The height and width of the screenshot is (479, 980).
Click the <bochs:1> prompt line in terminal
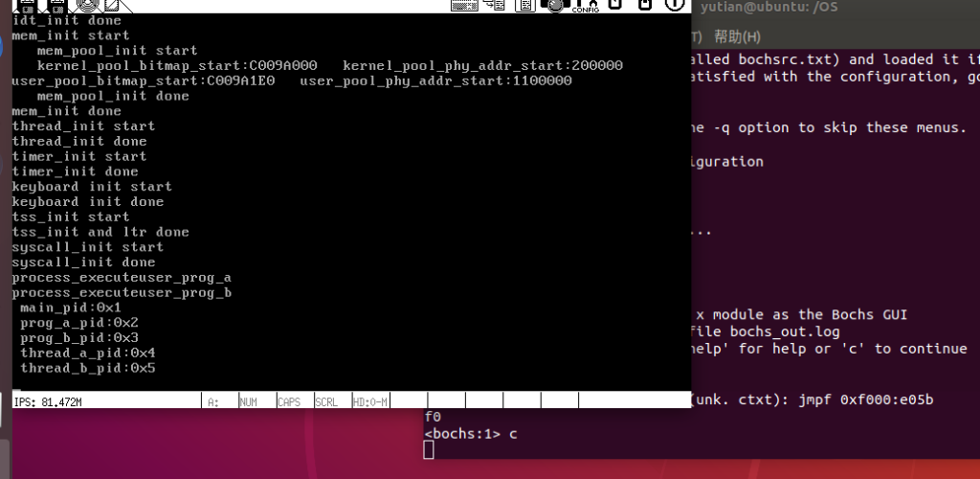[471, 434]
